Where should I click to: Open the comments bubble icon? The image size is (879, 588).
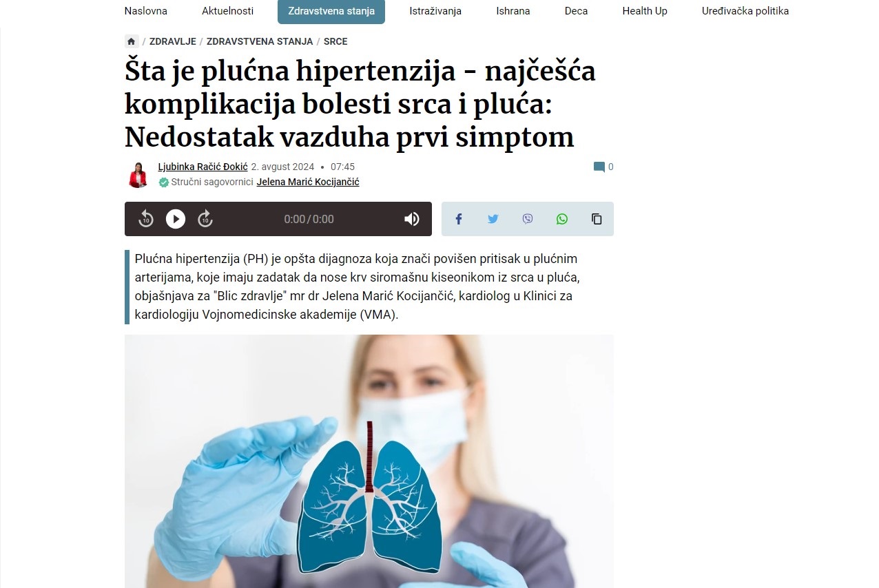599,167
